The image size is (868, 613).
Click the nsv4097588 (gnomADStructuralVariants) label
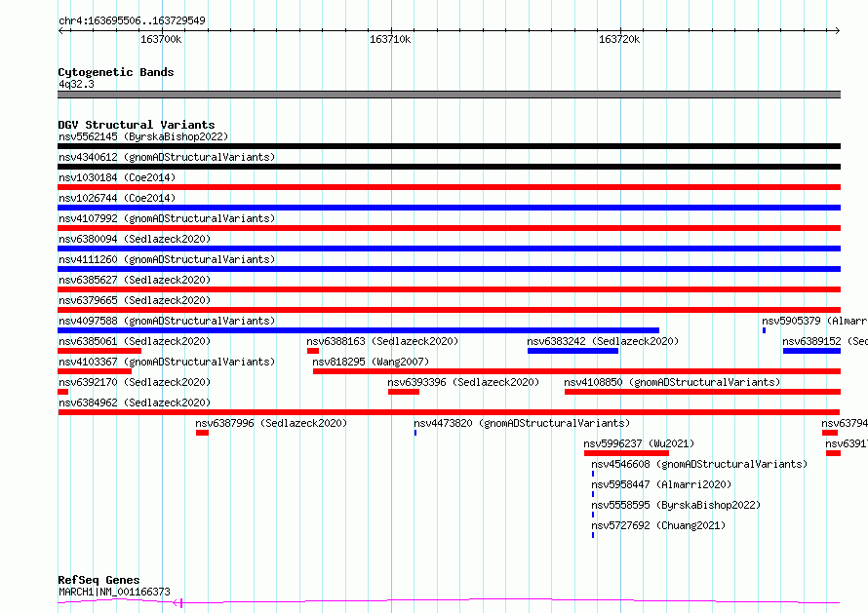pyautogui.click(x=167, y=321)
